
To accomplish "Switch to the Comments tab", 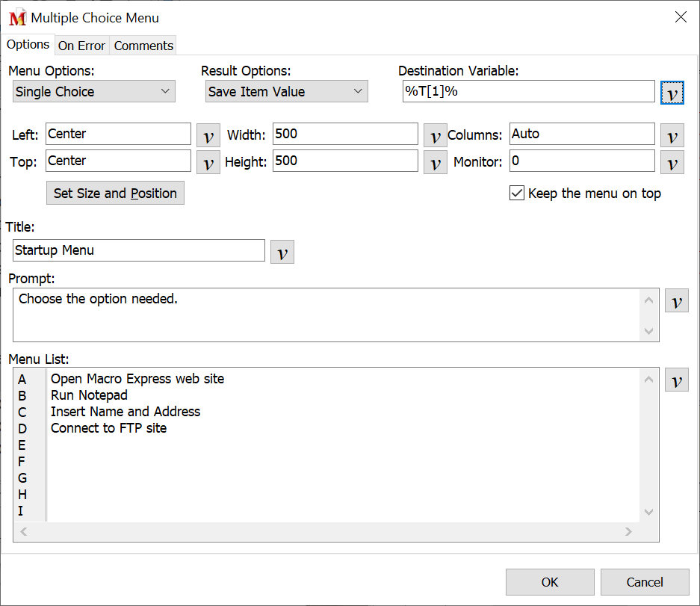I will tap(143, 46).
